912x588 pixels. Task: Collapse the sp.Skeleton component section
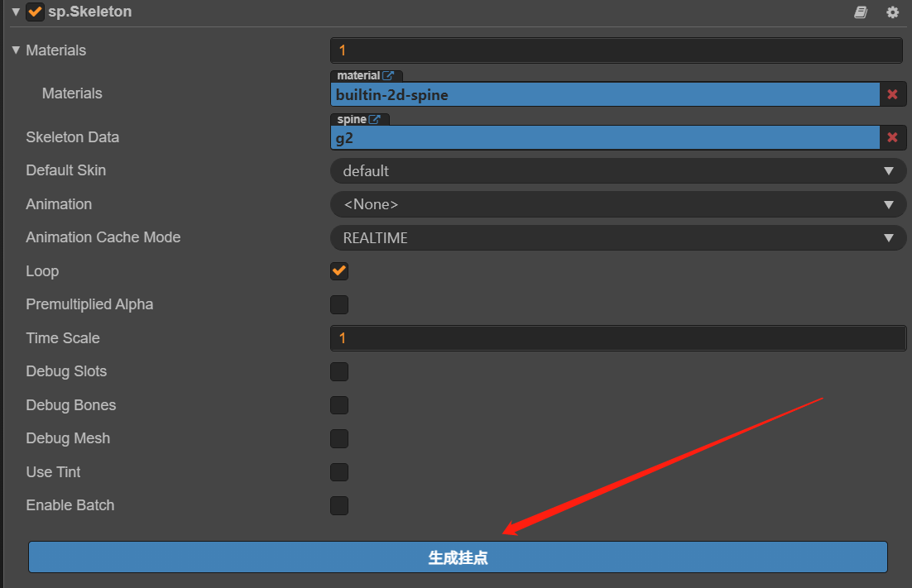pos(16,12)
